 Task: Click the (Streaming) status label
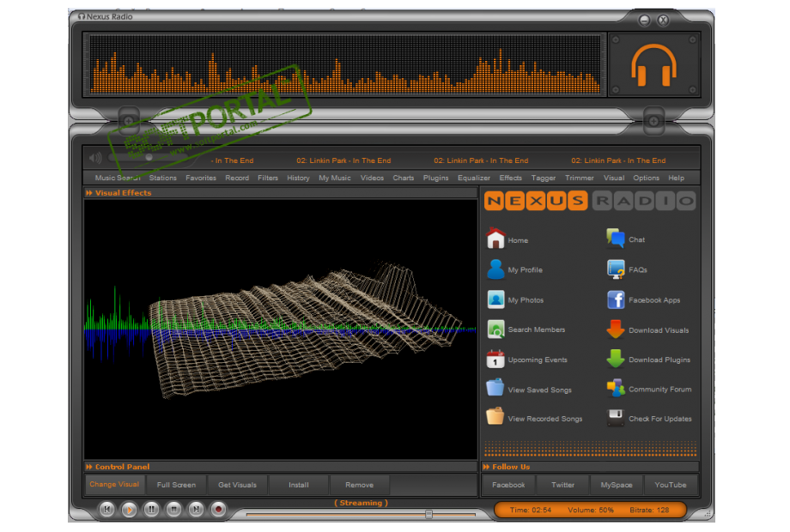[361, 503]
